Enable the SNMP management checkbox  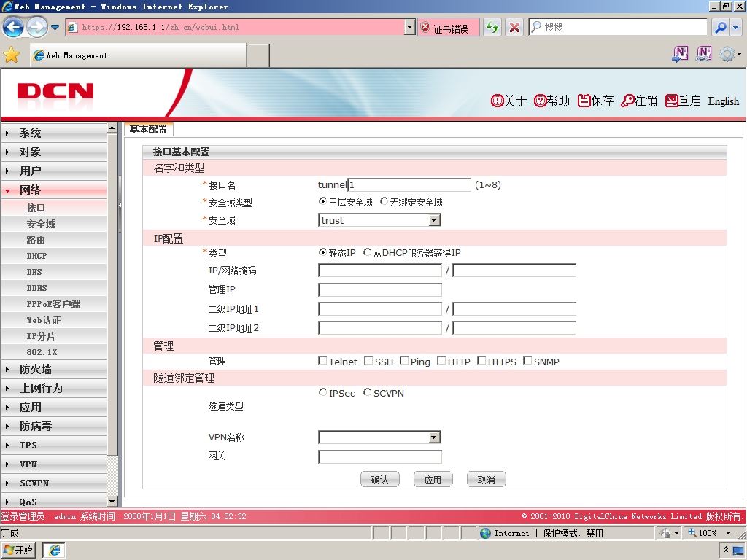click(527, 361)
